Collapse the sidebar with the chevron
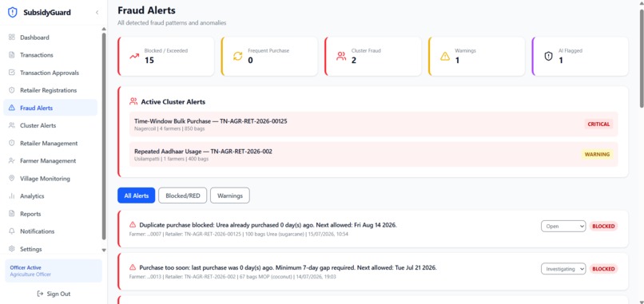 pyautogui.click(x=97, y=13)
